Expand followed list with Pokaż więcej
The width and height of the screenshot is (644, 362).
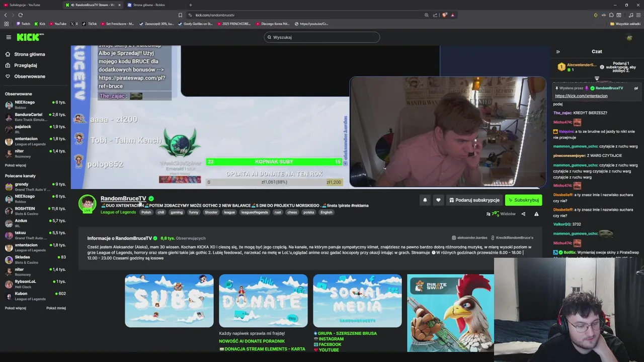click(16, 165)
